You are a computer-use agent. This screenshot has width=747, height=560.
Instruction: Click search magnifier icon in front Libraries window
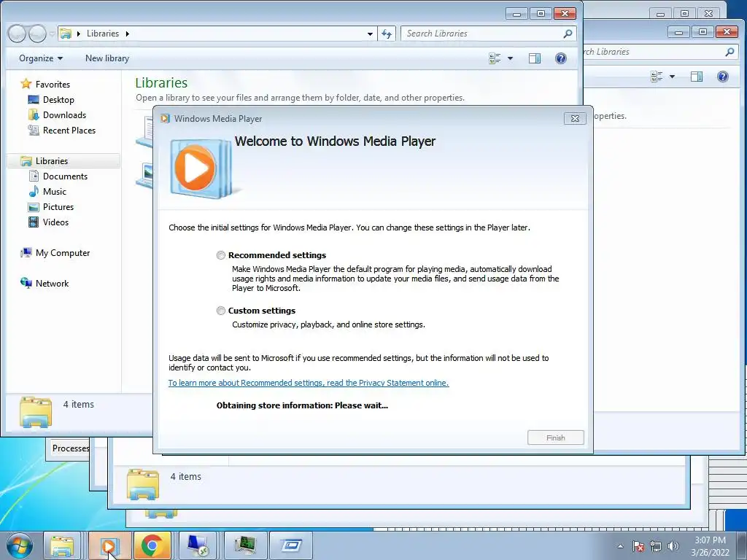pos(568,34)
